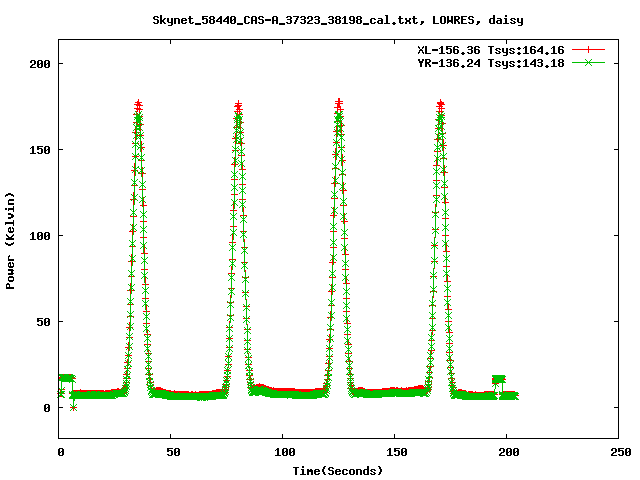Click the y-axis tick label 150
The image size is (640, 480).
tap(40, 150)
